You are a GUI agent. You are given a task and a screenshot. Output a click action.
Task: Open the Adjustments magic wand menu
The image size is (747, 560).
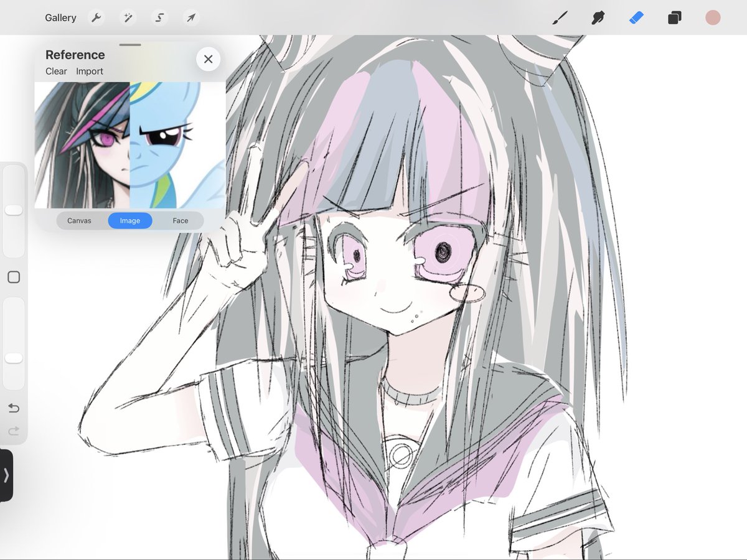click(x=128, y=17)
